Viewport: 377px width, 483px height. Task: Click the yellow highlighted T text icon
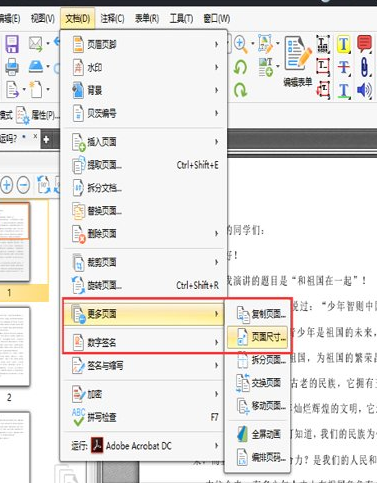343,44
